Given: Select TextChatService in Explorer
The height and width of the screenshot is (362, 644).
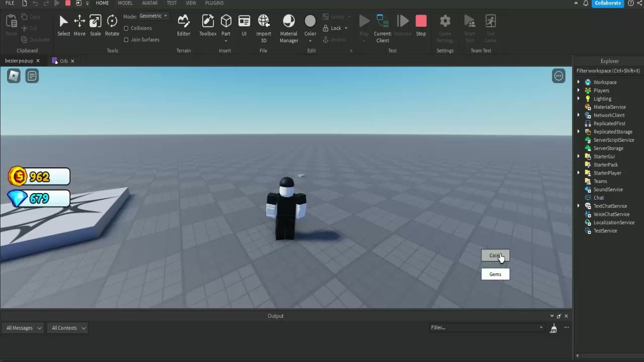Looking at the screenshot, I should point(610,206).
